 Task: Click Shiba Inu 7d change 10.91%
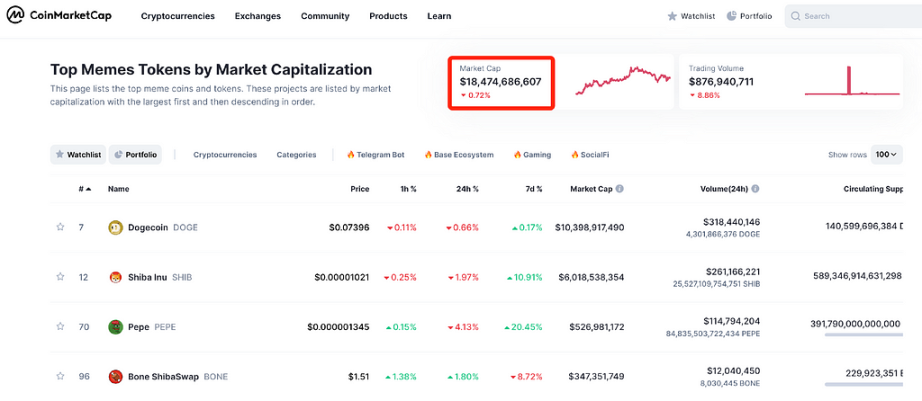pos(524,277)
